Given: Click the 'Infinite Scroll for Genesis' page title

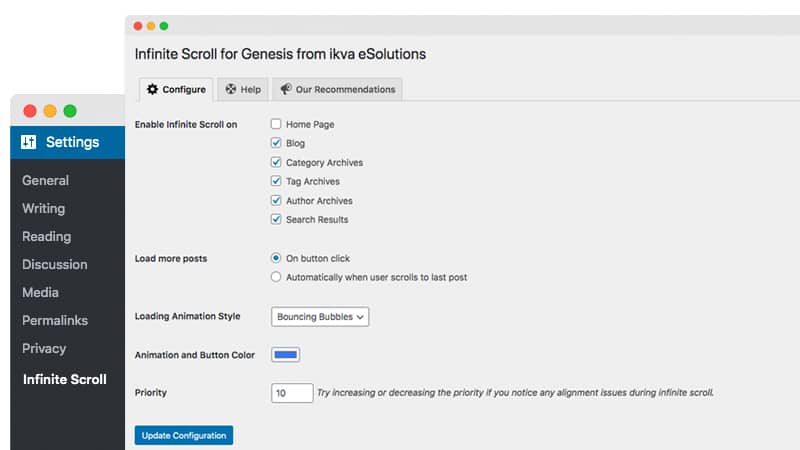Looking at the screenshot, I should pyautogui.click(x=280, y=54).
